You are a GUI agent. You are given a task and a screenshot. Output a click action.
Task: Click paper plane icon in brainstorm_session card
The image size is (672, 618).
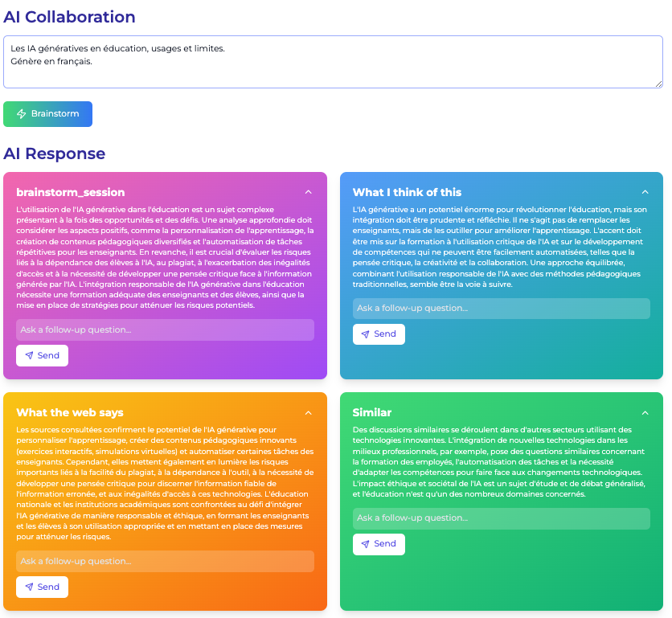tap(29, 355)
